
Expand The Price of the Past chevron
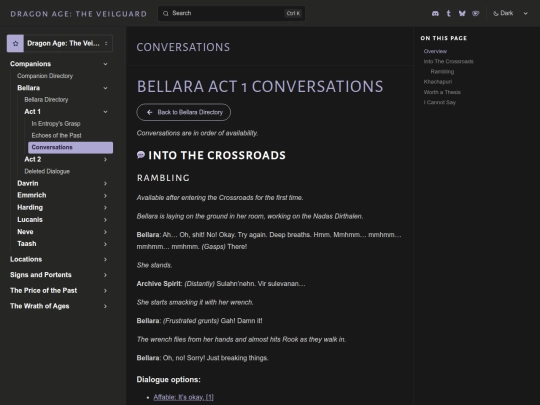[105, 291]
